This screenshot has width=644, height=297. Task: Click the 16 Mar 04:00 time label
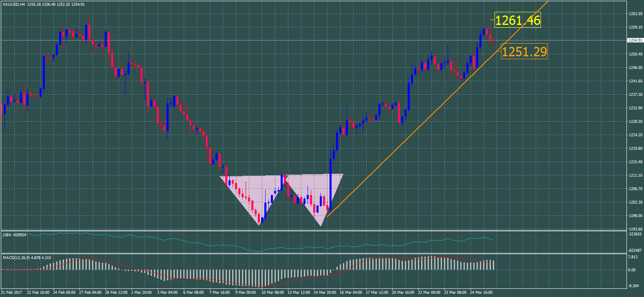pyautogui.click(x=351, y=293)
